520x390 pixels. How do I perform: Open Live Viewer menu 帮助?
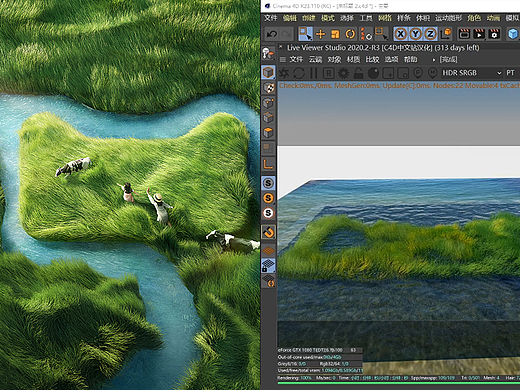click(410, 60)
